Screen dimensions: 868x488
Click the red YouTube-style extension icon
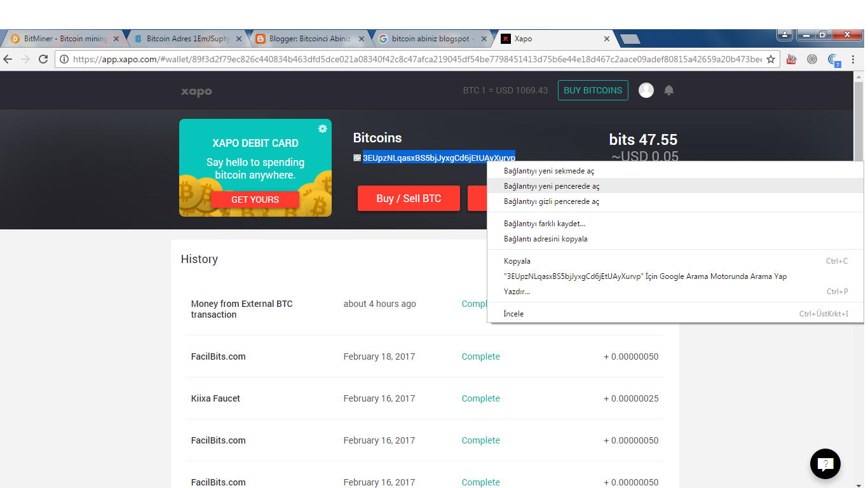tap(792, 59)
